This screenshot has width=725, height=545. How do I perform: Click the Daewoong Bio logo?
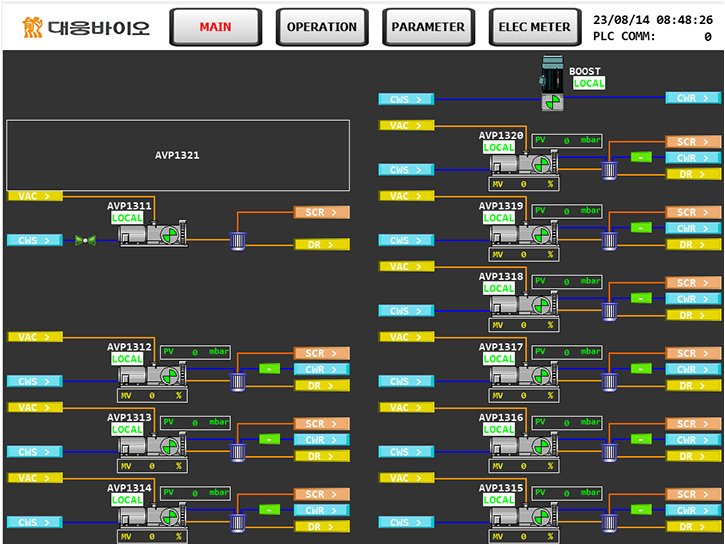[86, 27]
